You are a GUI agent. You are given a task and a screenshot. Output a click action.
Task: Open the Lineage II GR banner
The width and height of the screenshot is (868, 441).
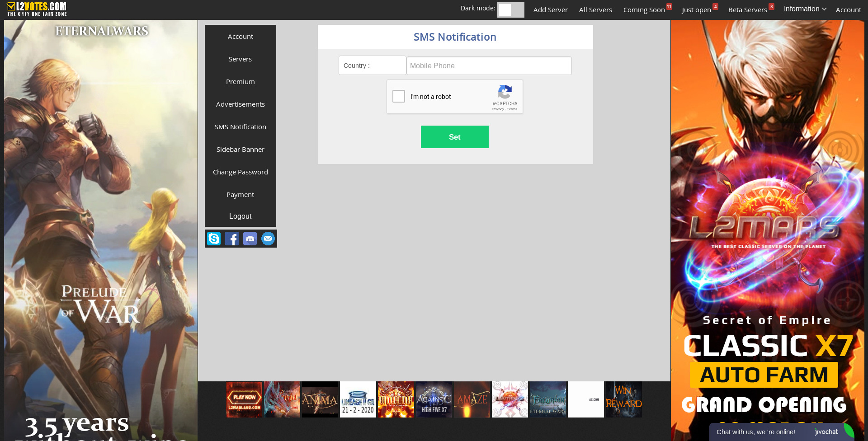pos(358,399)
